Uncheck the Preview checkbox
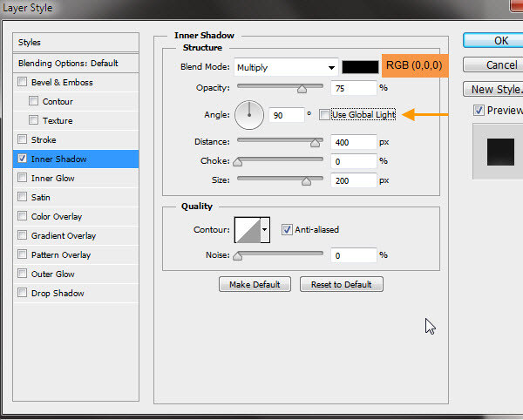This screenshot has width=523, height=420. click(479, 110)
